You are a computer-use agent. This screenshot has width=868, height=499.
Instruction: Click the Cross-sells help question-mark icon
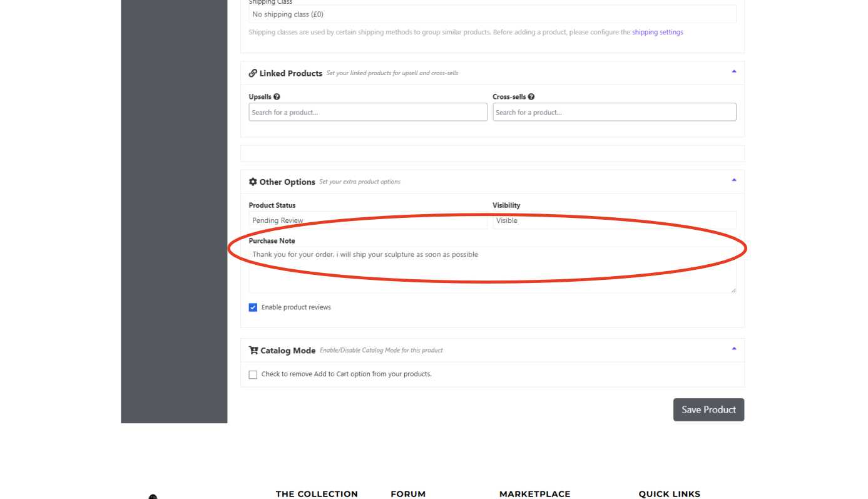[531, 97]
